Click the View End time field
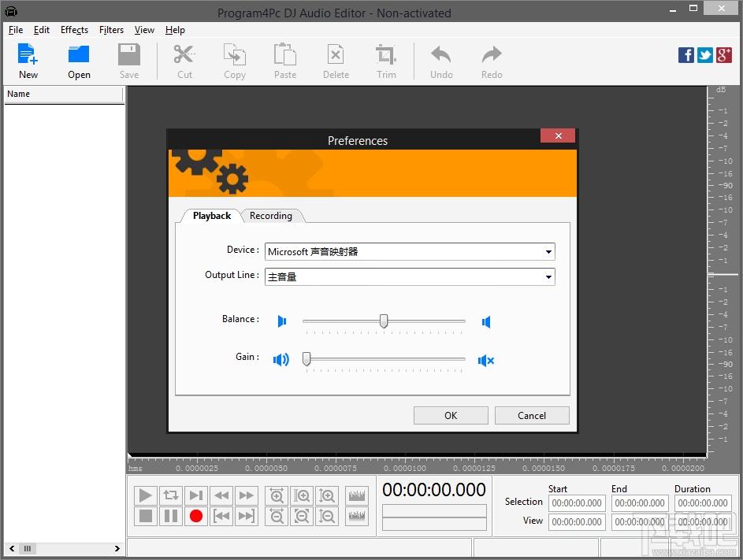 pyautogui.click(x=640, y=521)
